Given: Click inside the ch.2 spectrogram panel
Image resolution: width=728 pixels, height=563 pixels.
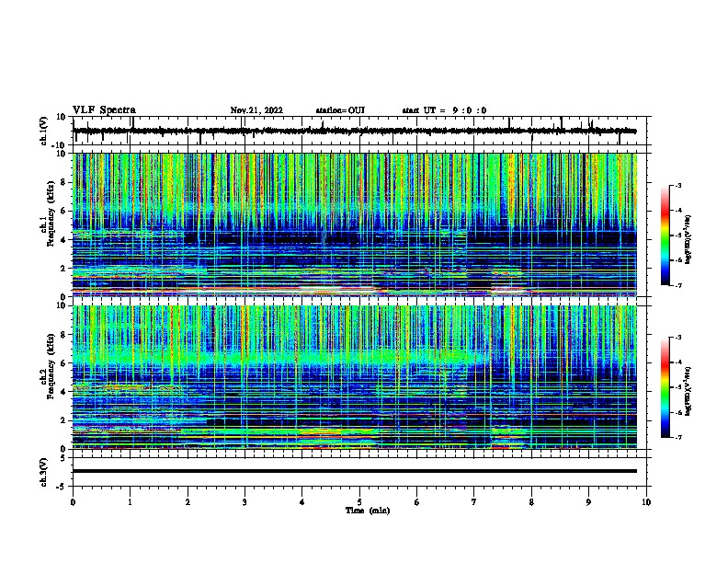Looking at the screenshot, I should [x=355, y=377].
